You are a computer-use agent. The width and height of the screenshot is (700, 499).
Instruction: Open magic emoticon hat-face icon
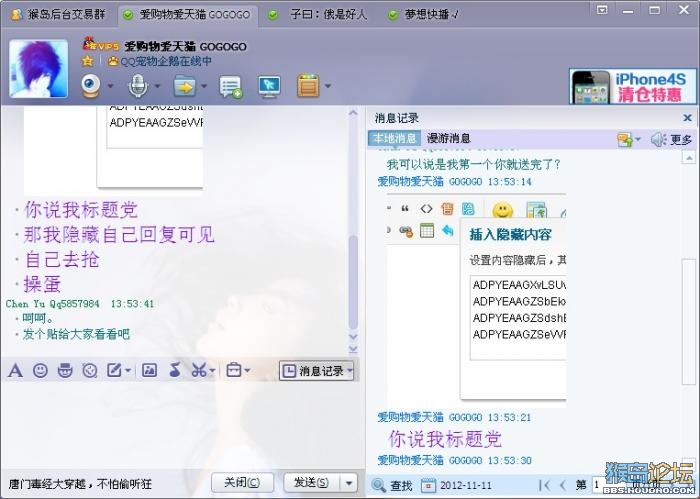tap(65, 370)
